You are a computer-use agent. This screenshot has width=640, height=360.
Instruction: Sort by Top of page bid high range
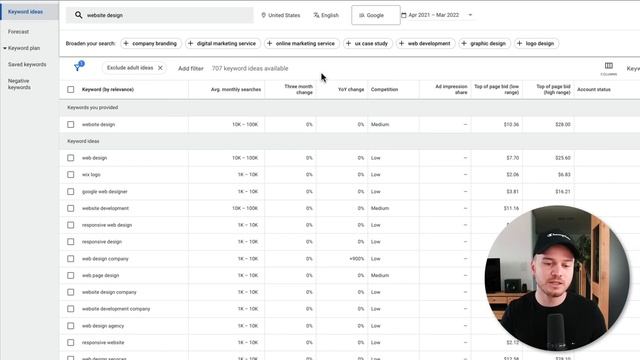pyautogui.click(x=553, y=89)
